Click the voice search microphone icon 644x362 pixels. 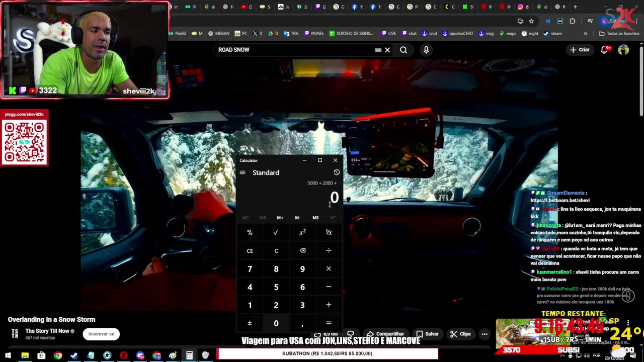426,50
